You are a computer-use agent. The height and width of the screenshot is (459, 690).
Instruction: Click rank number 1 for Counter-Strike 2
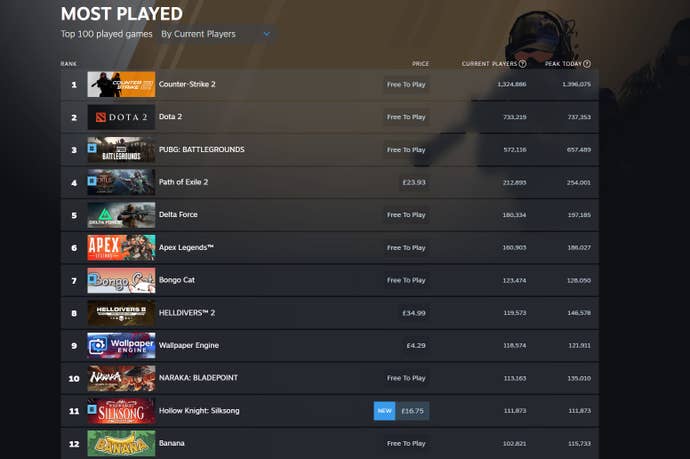click(74, 84)
